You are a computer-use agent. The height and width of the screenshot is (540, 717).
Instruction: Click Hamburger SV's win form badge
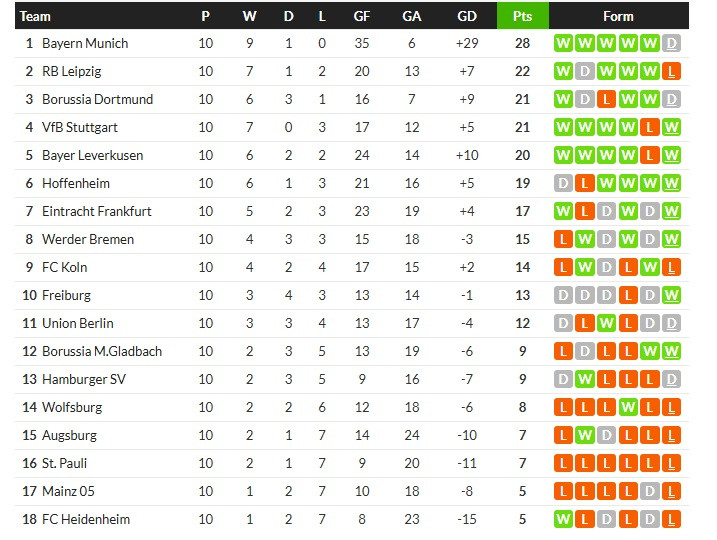[x=584, y=379]
